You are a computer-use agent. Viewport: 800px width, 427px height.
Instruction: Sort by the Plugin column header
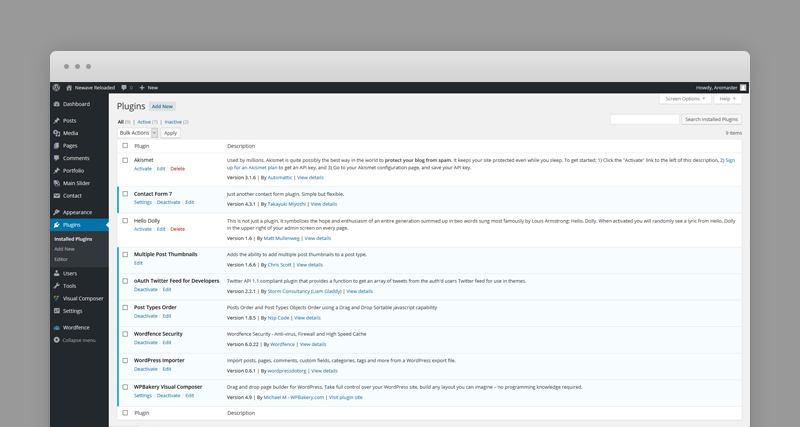tap(141, 146)
